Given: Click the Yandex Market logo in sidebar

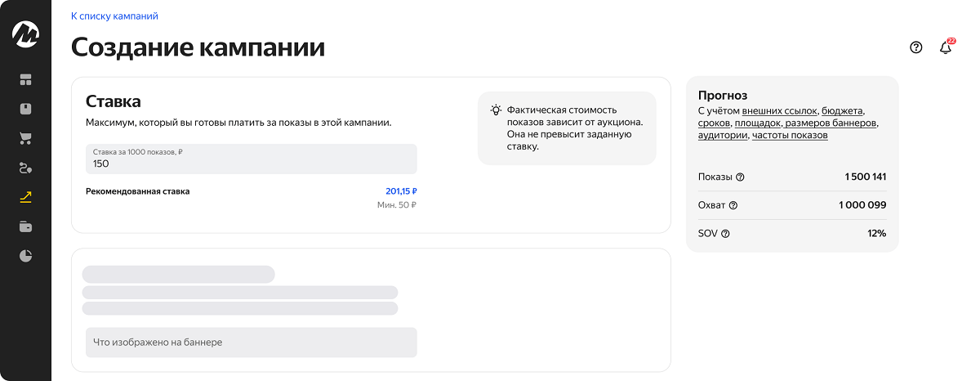Looking at the screenshot, I should click(25, 34).
